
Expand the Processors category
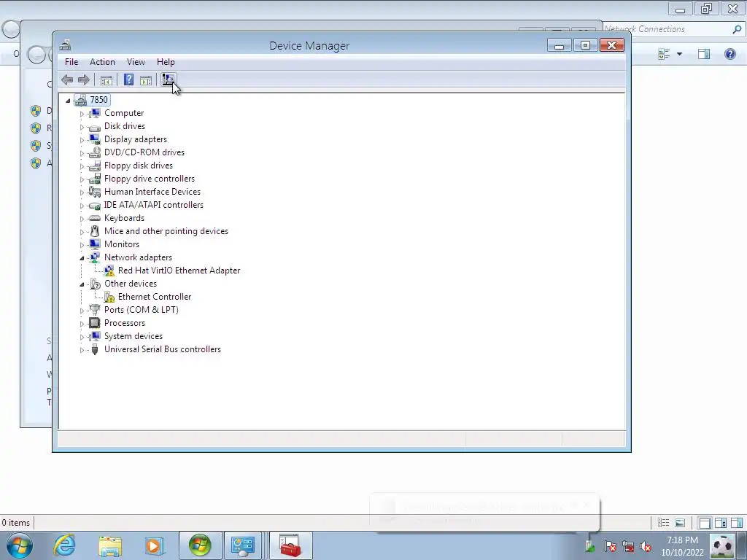[x=82, y=324]
